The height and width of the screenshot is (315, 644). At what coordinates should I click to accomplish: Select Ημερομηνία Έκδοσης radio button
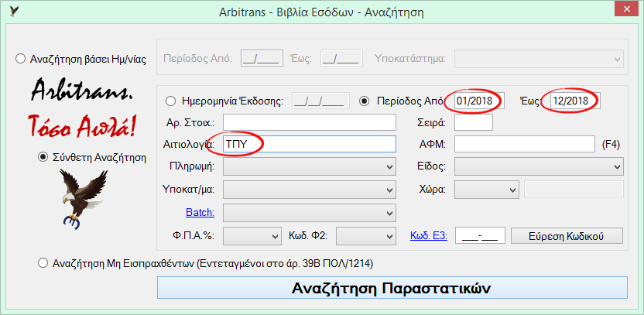(x=170, y=101)
